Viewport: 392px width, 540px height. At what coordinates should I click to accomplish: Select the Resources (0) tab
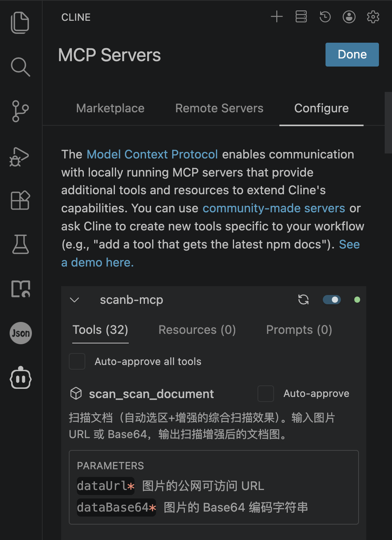click(x=197, y=330)
